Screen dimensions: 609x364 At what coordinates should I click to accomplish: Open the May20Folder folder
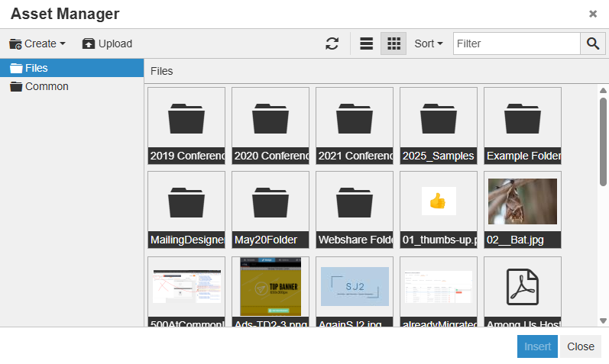[x=270, y=202]
